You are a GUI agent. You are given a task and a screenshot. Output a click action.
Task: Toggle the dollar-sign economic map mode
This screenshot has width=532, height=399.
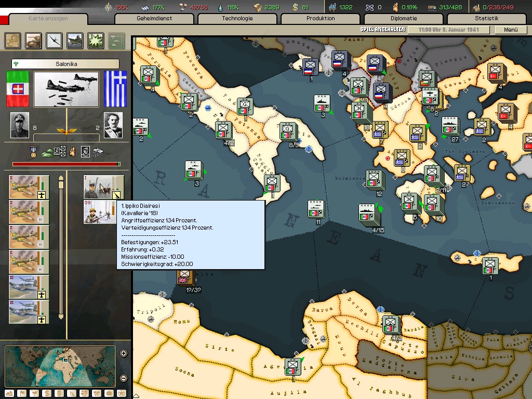coord(47,393)
